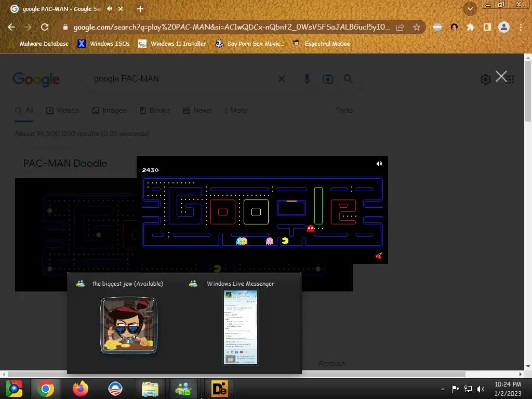This screenshot has width=532, height=399.
Task: Click the cherry bonus icon
Action: tap(379, 256)
